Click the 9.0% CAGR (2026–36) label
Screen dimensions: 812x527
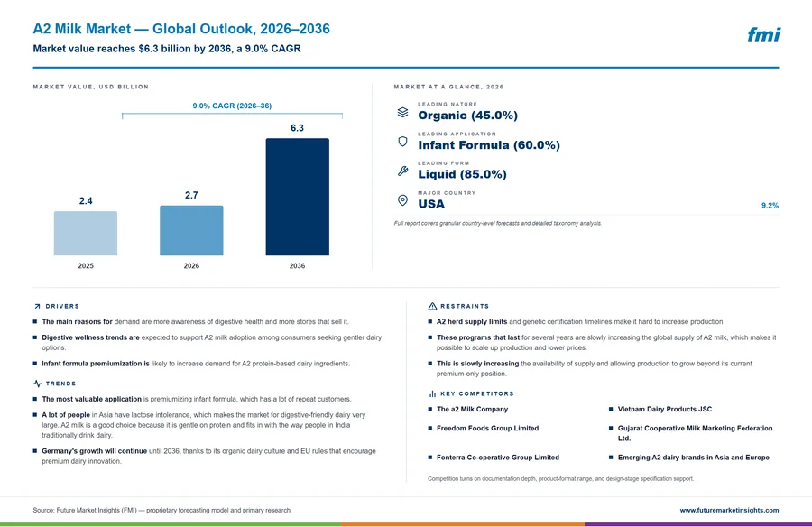point(232,106)
